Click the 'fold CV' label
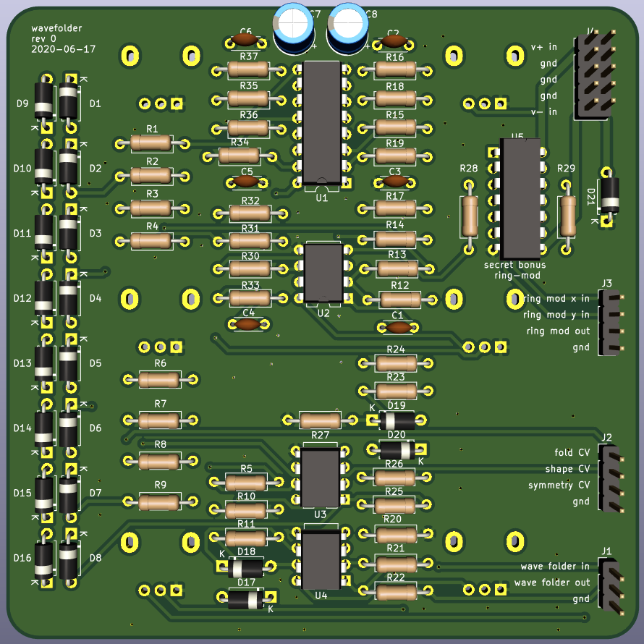The image size is (644, 644). click(x=572, y=452)
